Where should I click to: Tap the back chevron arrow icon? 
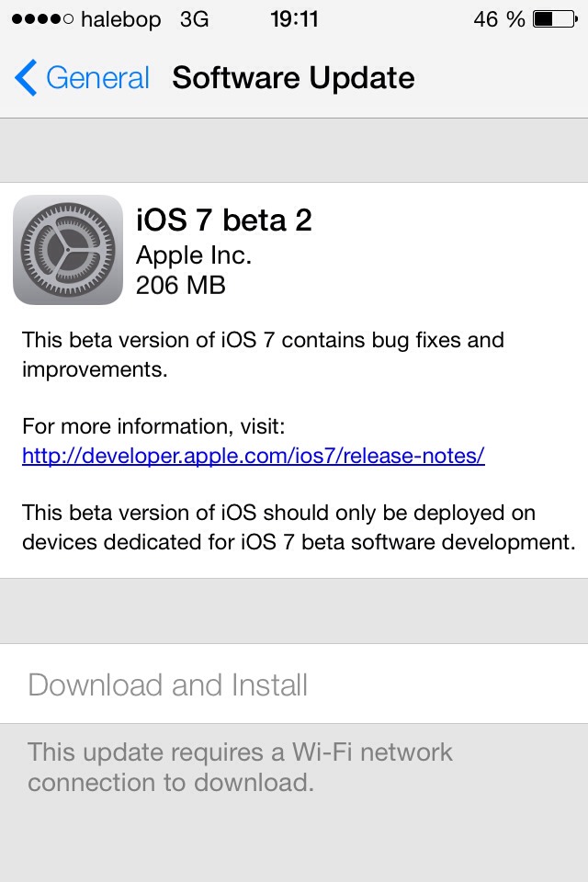(x=27, y=78)
